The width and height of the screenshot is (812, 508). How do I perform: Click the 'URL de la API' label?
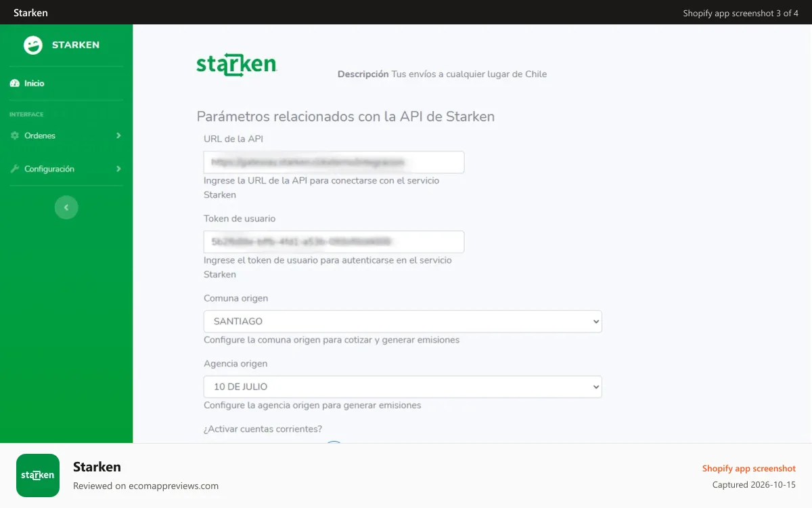[233, 139]
